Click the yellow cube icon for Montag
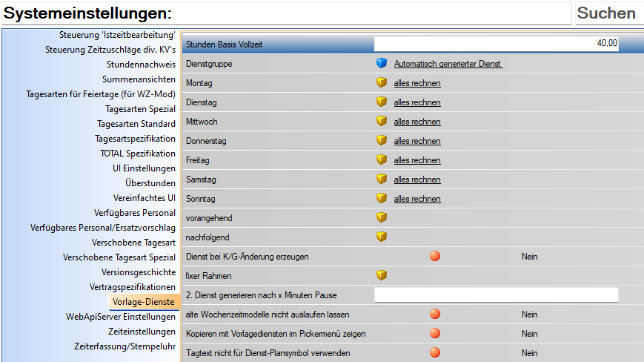644x362 pixels. point(382,83)
